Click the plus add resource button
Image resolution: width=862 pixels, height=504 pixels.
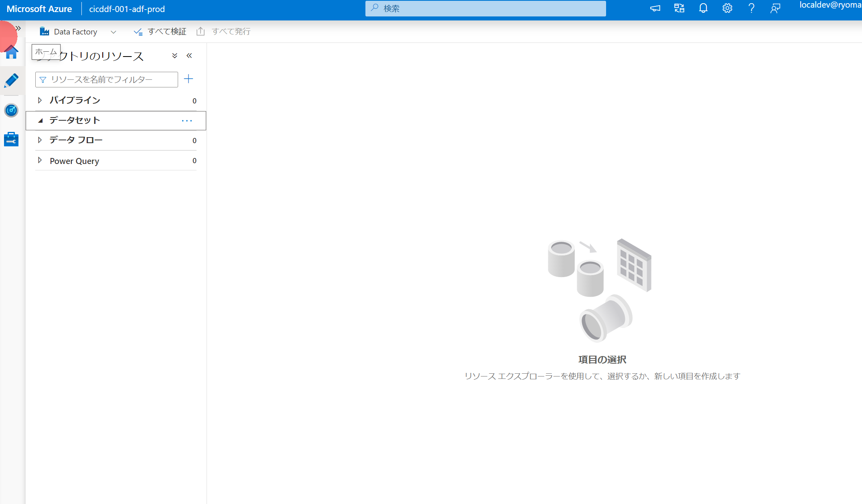(188, 79)
